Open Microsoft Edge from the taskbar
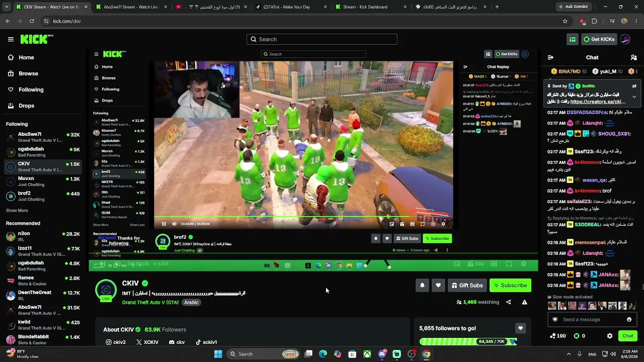Image resolution: width=644 pixels, height=362 pixels. pos(323,354)
